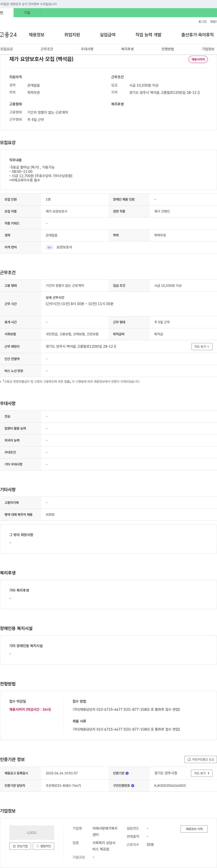Jump to the 우대사항 section tab
The image size is (217, 868).
(87, 49)
